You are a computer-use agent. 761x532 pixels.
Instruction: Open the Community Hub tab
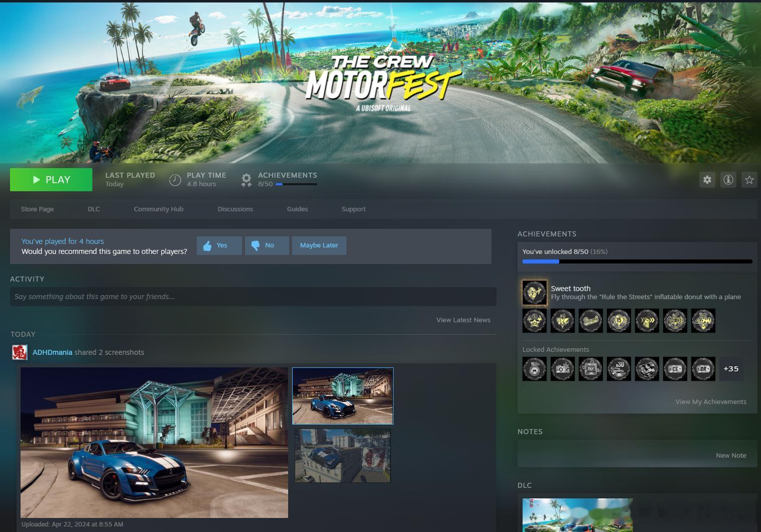159,209
